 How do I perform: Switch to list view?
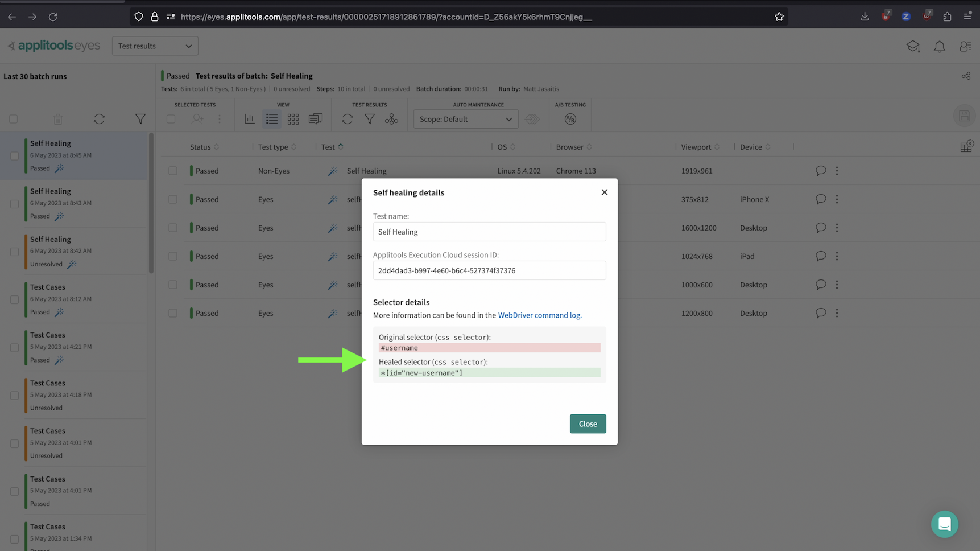point(272,119)
